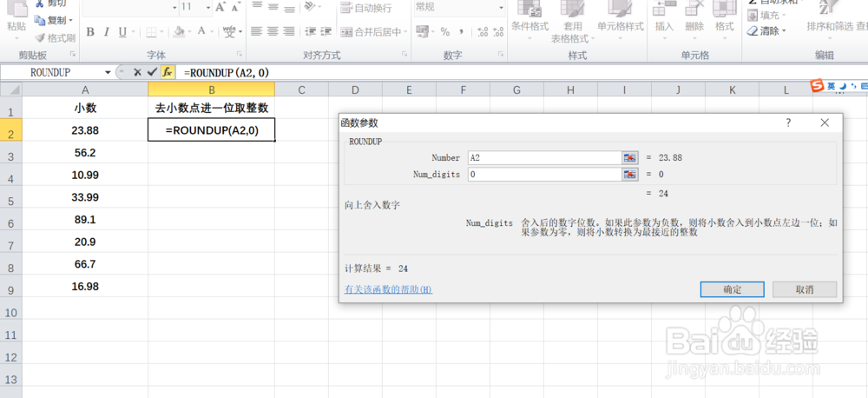
Task: Open the font size dropdown showing 11
Action: (208, 8)
